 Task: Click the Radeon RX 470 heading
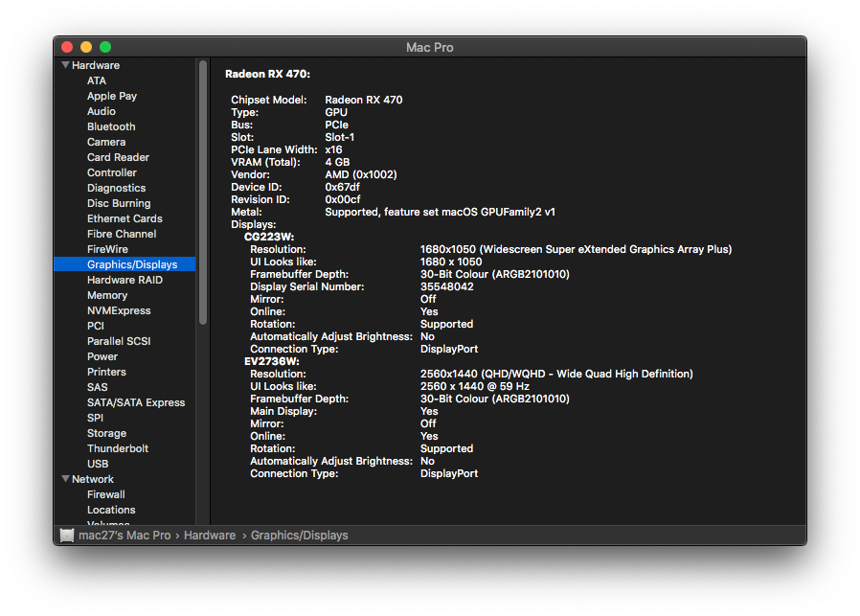(x=267, y=74)
